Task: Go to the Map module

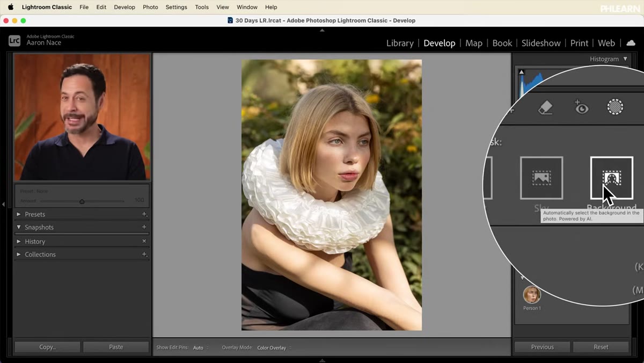Action: pyautogui.click(x=473, y=43)
